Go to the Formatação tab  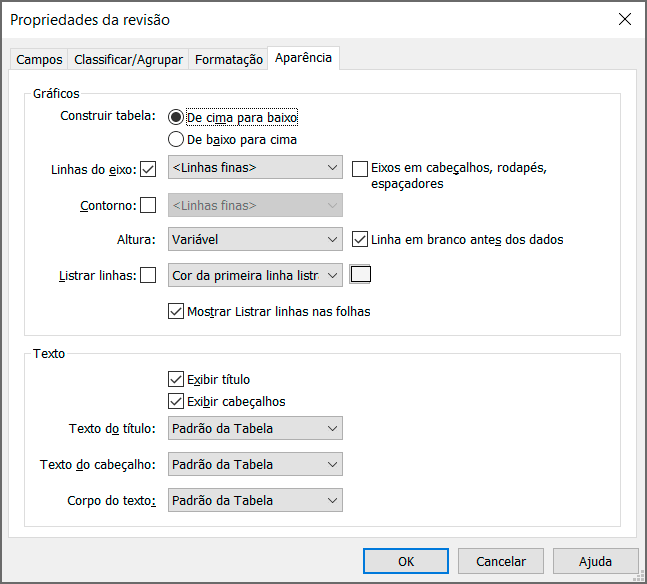point(229,60)
